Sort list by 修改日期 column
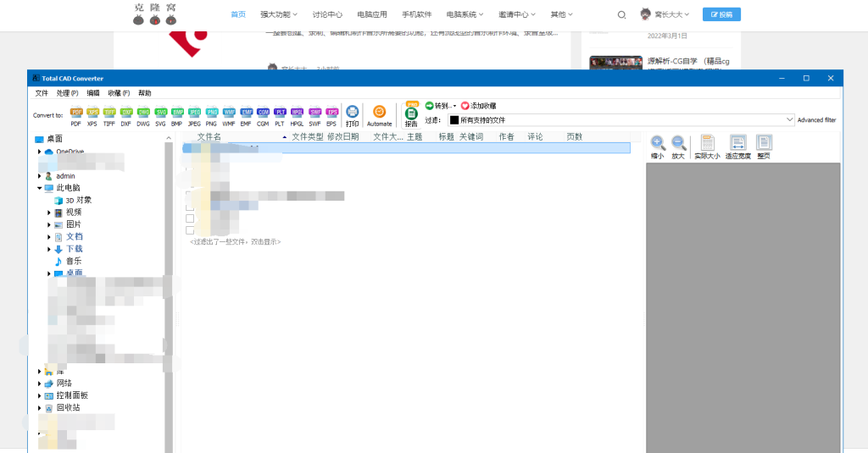This screenshot has width=868, height=453. (343, 136)
